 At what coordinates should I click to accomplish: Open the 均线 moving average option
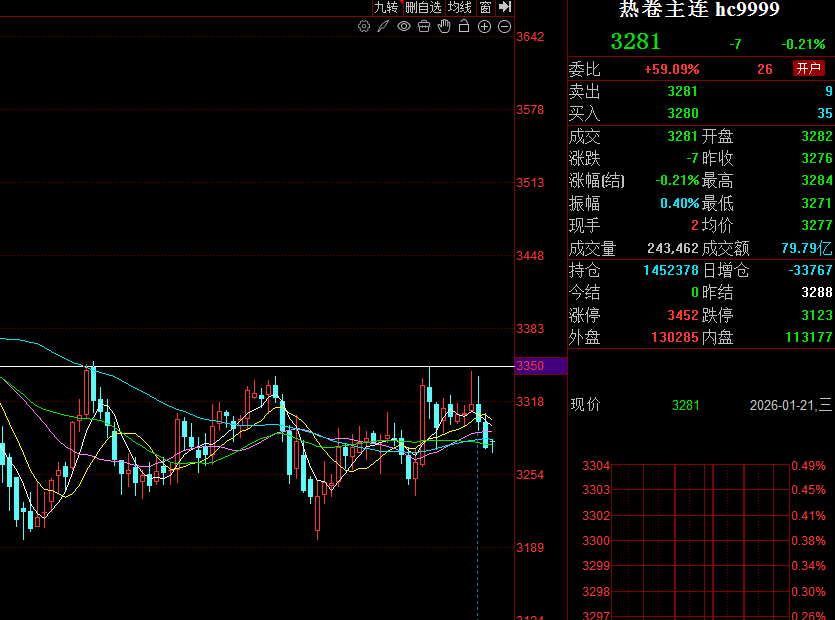click(460, 7)
